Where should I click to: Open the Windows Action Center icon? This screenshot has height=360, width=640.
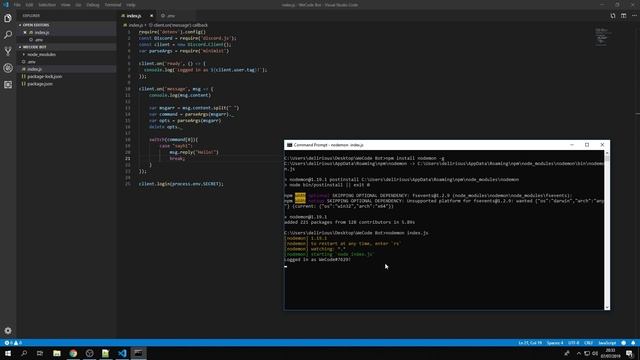tap(629, 353)
